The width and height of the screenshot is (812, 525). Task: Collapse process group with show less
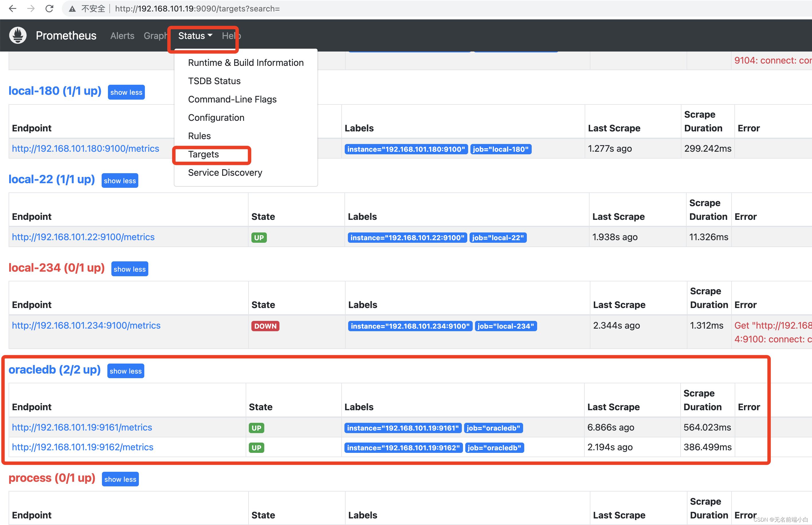click(120, 479)
